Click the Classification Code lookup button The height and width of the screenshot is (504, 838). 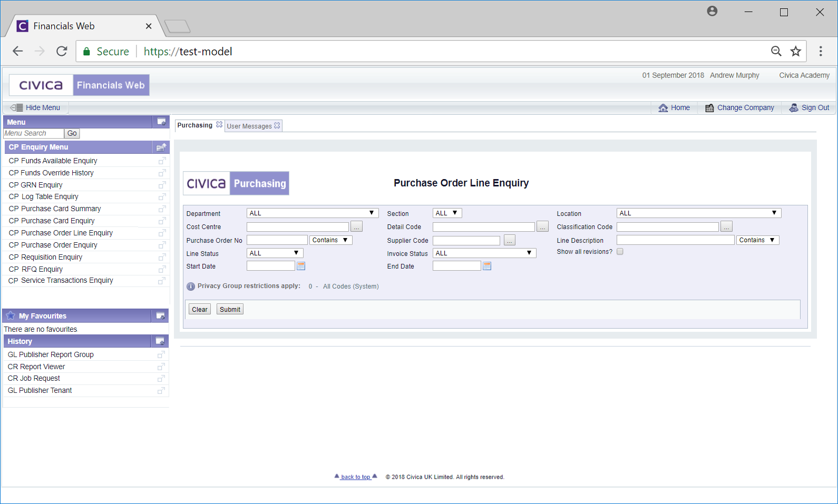726,226
